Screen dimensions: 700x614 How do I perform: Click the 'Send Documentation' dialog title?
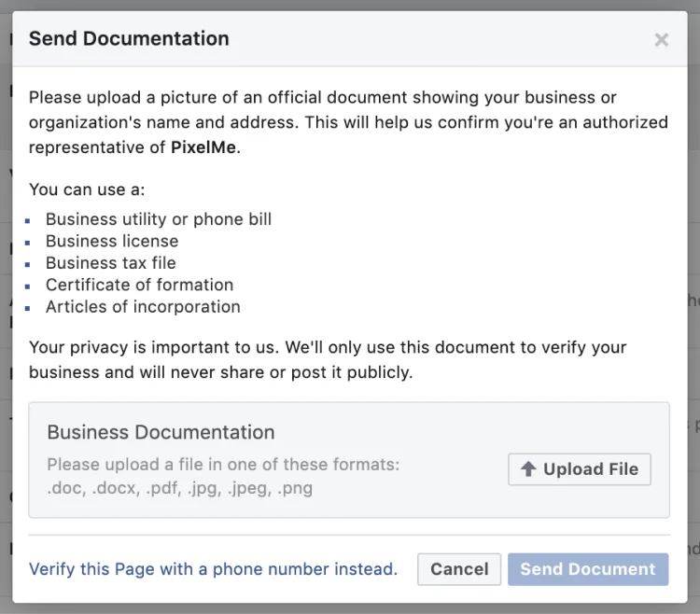(129, 38)
